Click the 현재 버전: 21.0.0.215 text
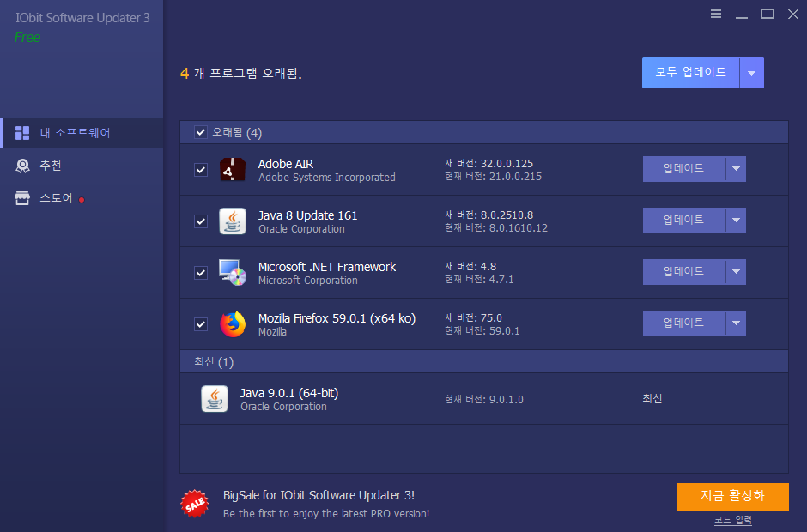 click(x=493, y=177)
